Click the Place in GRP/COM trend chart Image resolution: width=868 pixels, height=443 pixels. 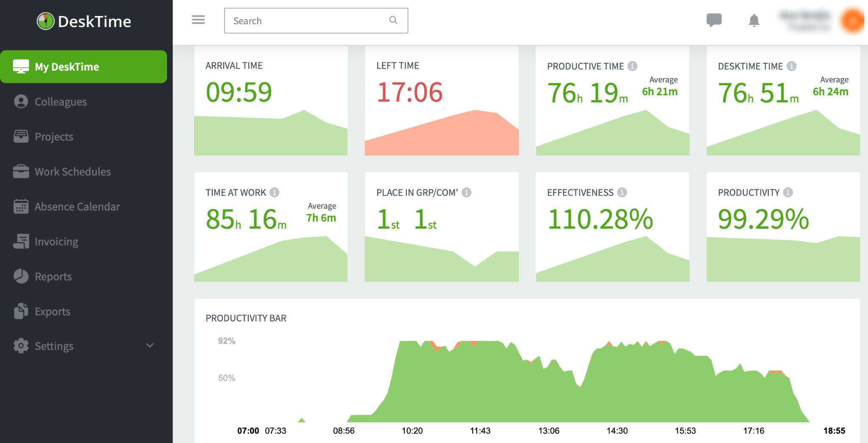(x=442, y=259)
